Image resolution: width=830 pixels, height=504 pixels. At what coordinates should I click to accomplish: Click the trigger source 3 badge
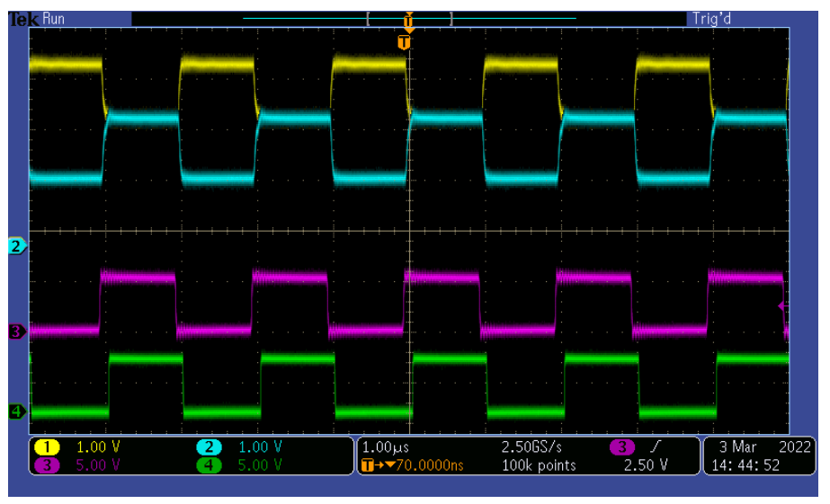click(x=621, y=447)
